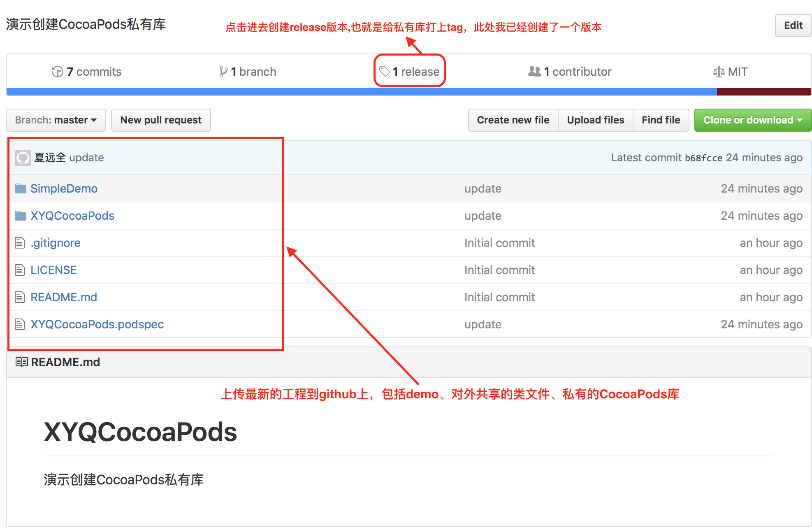Click README.md title in README panel header

(65, 362)
